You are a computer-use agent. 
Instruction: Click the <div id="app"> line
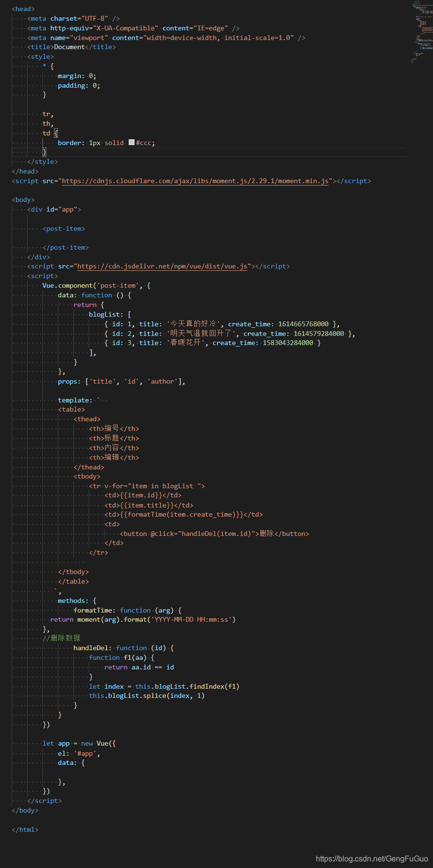[54, 210]
